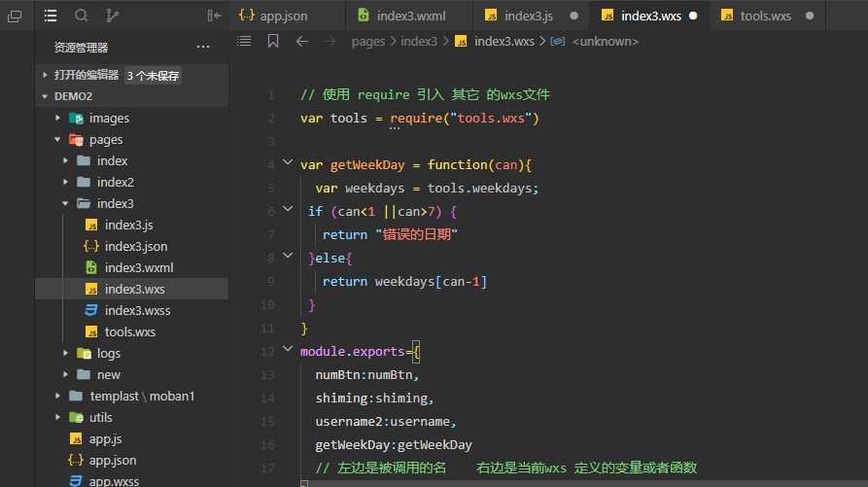Click the 3 个未保存 badge
The image size is (868, 487).
[x=153, y=76]
